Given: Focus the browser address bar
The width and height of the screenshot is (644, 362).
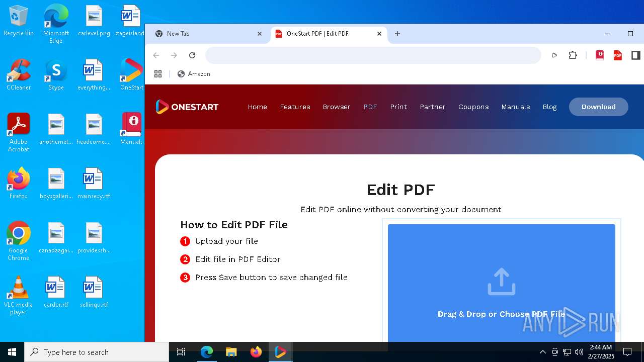Looking at the screenshot, I should (x=373, y=55).
